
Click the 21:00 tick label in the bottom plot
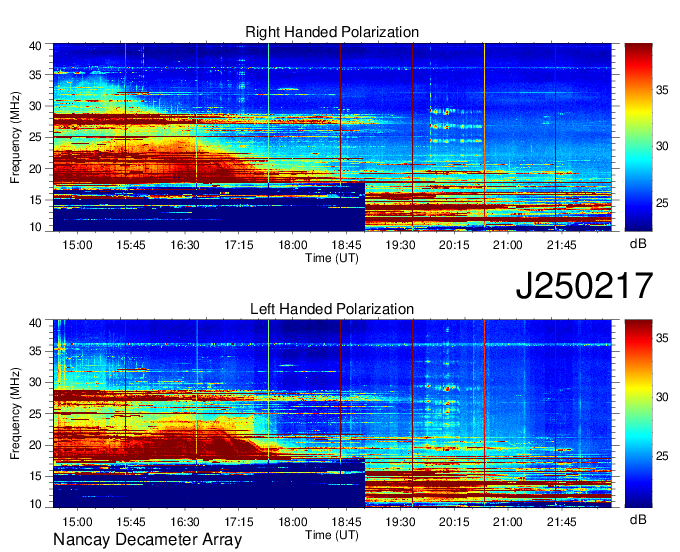point(507,522)
